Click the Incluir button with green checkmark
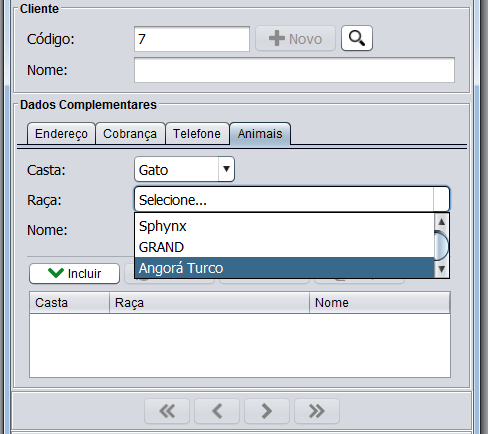The image size is (488, 434). tap(75, 274)
